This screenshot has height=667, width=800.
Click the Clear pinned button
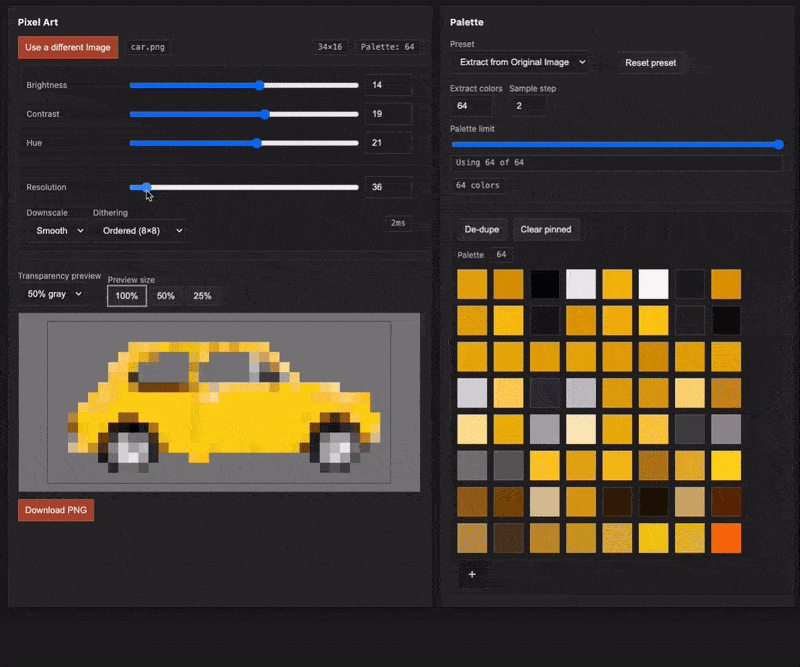546,230
